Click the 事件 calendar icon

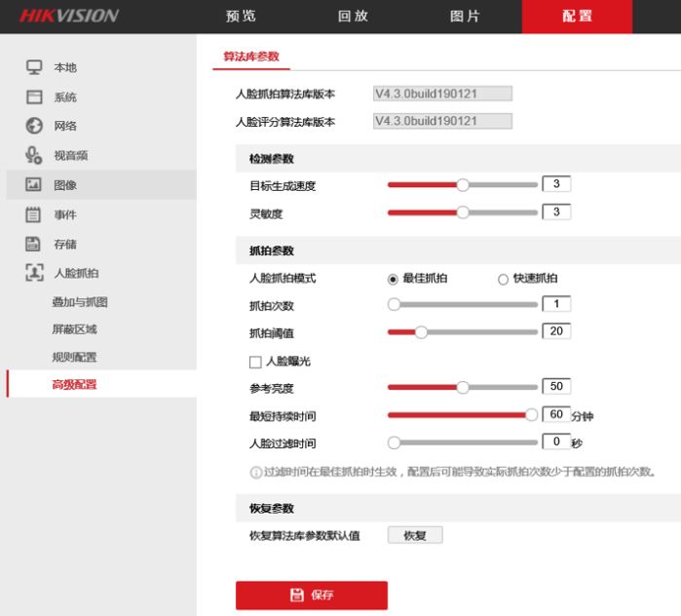pos(34,214)
